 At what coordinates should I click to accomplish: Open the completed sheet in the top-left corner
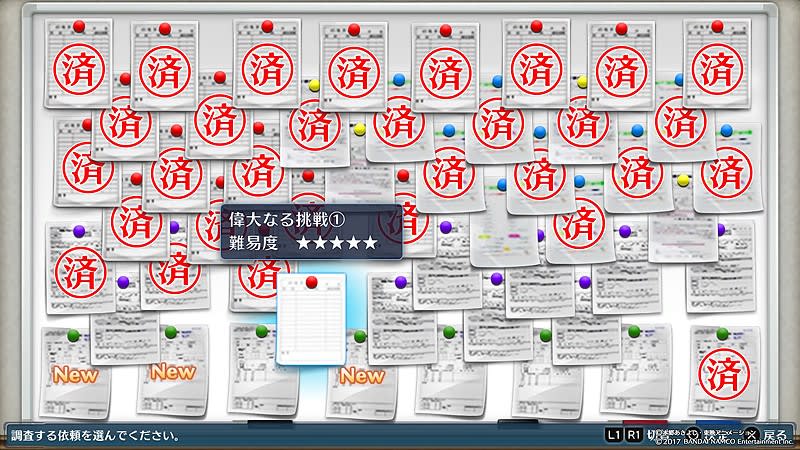(x=78, y=63)
